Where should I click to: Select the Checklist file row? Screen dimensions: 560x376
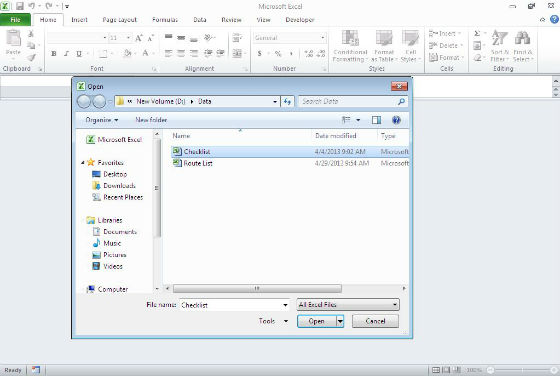(x=290, y=151)
